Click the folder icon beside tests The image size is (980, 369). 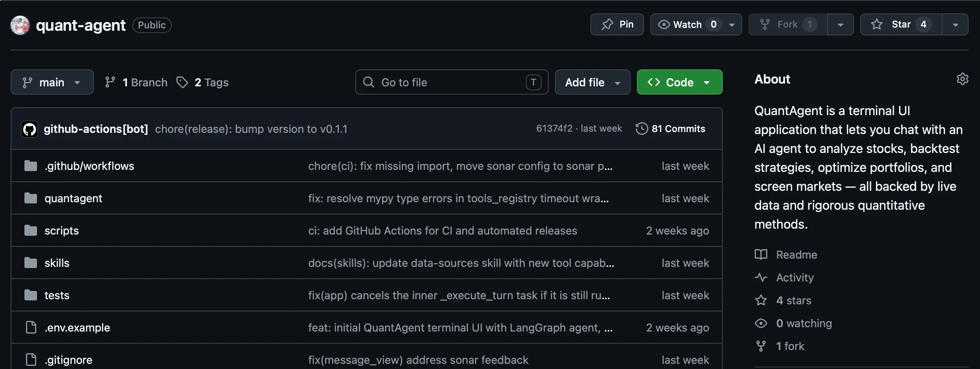31,295
